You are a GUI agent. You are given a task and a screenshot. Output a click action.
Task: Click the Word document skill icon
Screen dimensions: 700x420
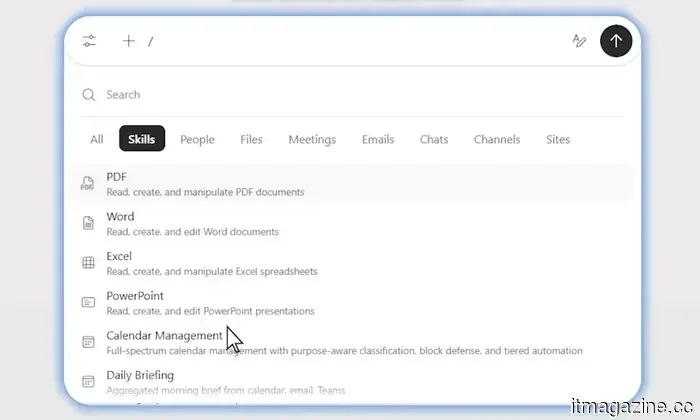coord(88,223)
